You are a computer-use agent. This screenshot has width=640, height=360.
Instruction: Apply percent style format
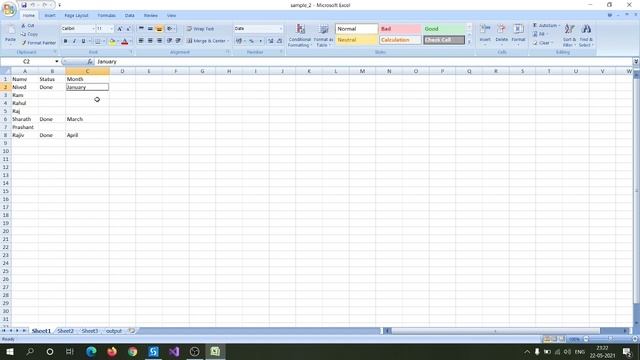[251, 41]
